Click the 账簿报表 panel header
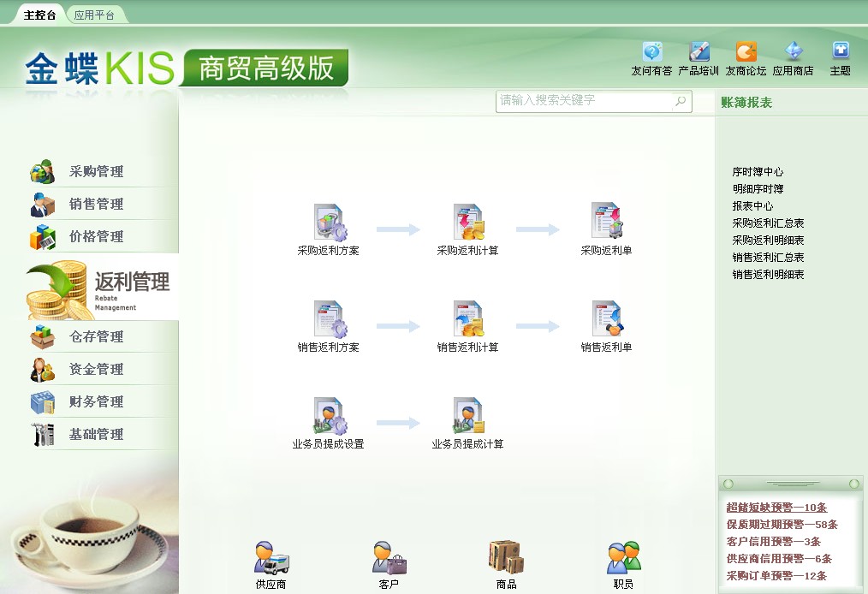This screenshot has width=868, height=594. (x=746, y=103)
